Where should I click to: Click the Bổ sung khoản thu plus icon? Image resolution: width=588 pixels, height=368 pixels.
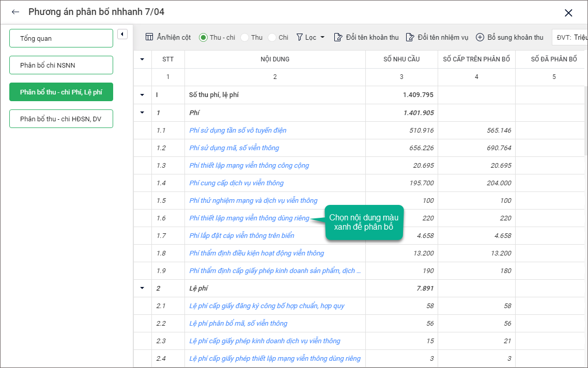pos(480,37)
